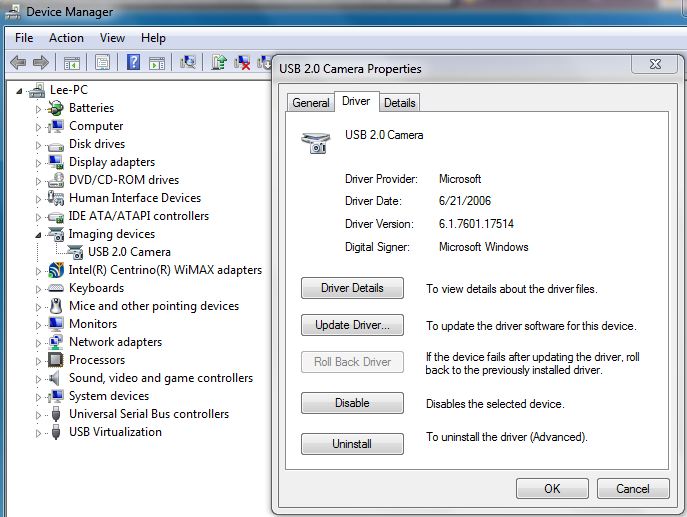Collapse the Imaging devices node
The height and width of the screenshot is (517, 687).
pyautogui.click(x=38, y=235)
